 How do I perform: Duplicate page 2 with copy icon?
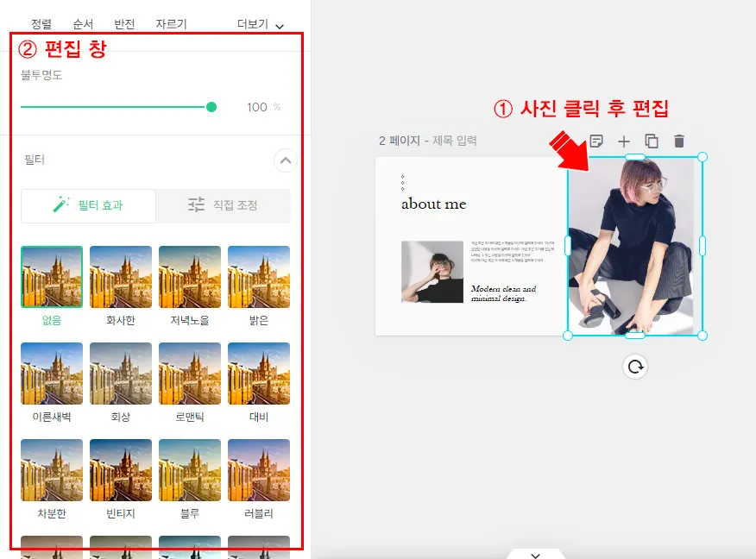click(x=652, y=141)
